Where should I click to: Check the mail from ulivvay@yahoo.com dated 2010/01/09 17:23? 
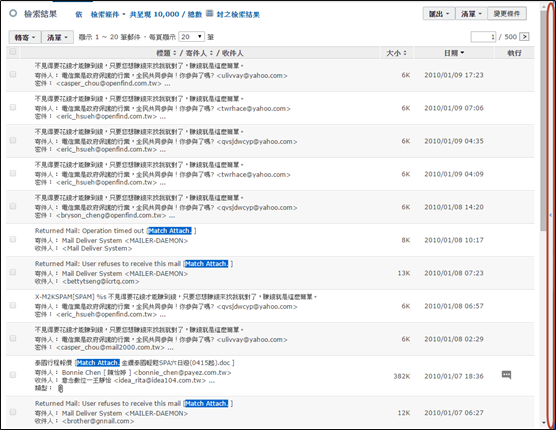[x=13, y=74]
